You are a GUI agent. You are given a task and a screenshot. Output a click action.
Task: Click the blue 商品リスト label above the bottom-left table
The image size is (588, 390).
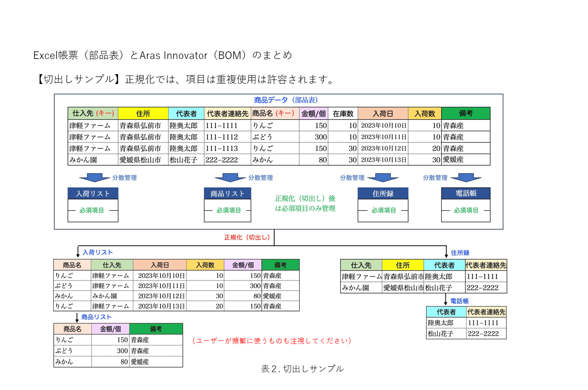pyautogui.click(x=96, y=317)
